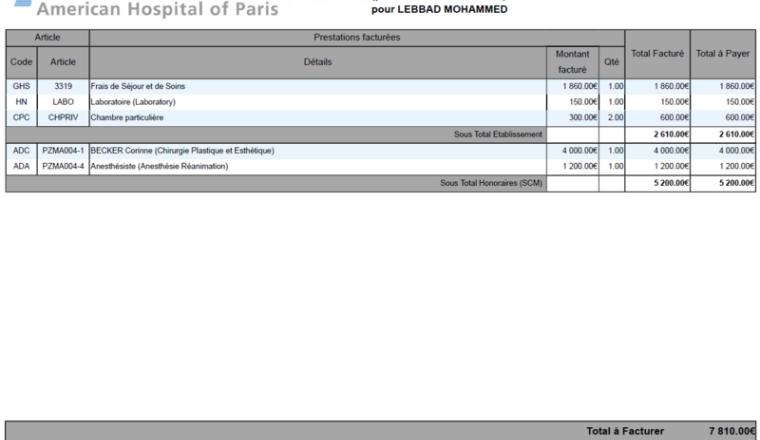The width and height of the screenshot is (760, 440).
Task: Select the Montant facturé column header
Action: click(572, 62)
